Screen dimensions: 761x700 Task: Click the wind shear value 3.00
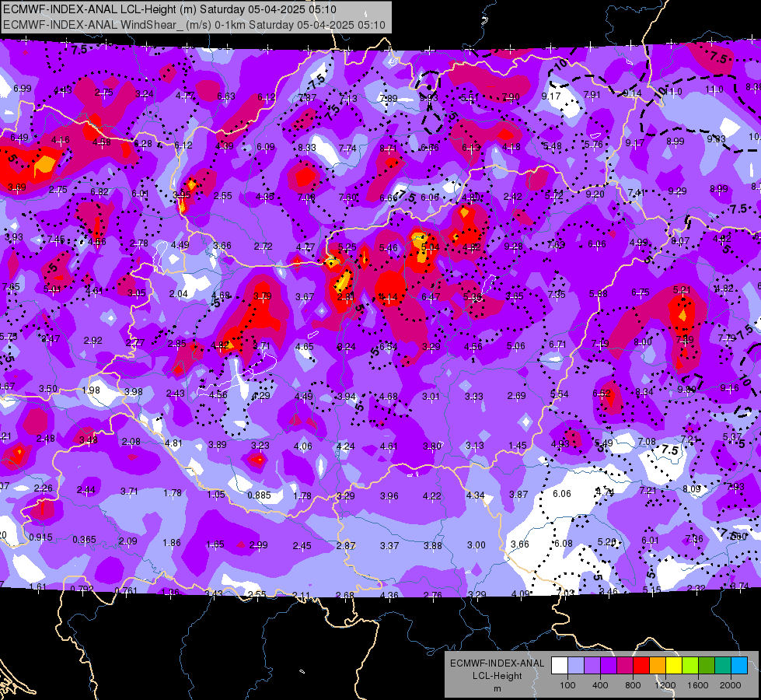pos(476,545)
